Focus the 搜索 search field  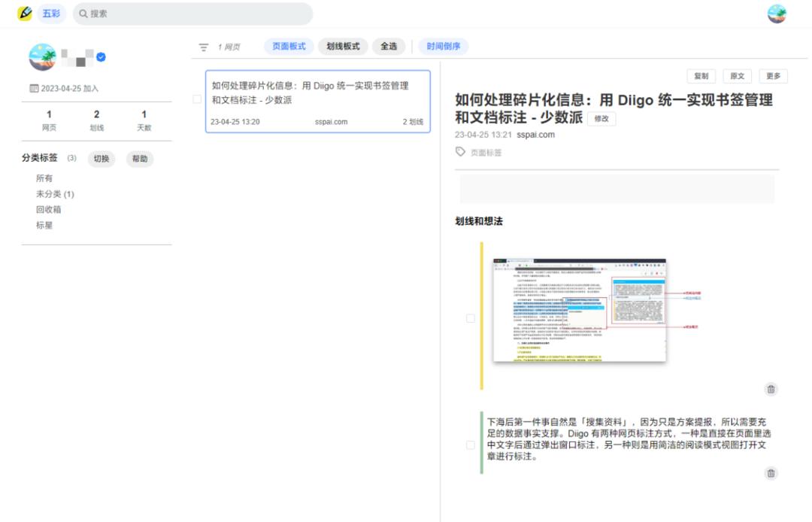pos(192,14)
